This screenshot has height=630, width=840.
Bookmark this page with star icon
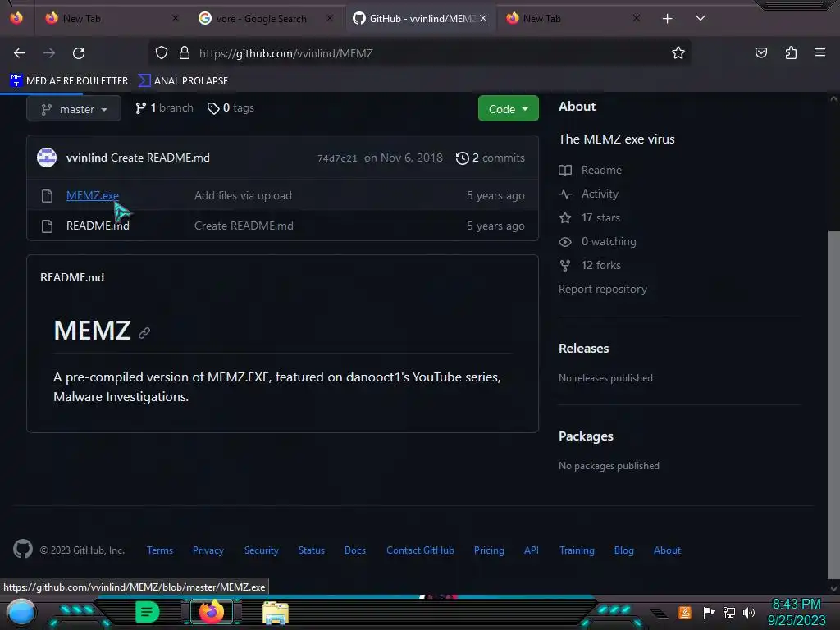(678, 53)
